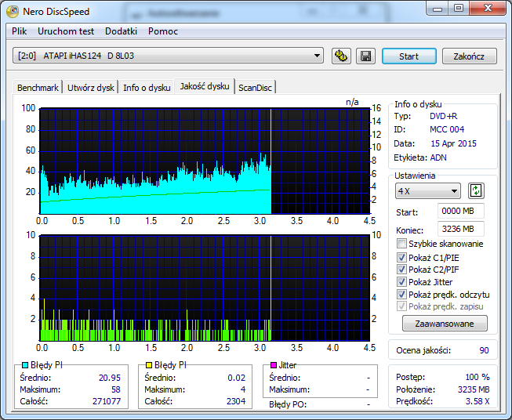Click the Koniec 3236 MB field
The height and width of the screenshot is (420, 512).
(x=461, y=229)
